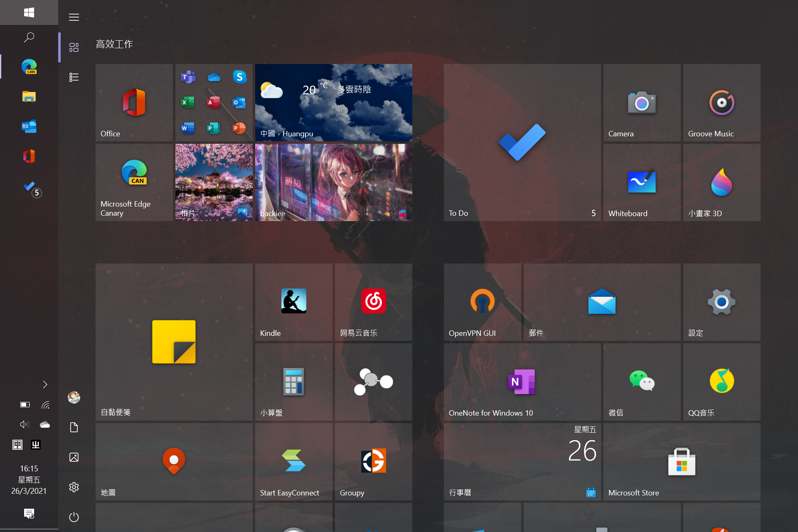Open taskbar Search
Viewport: 798px width, 532px height.
click(29, 37)
